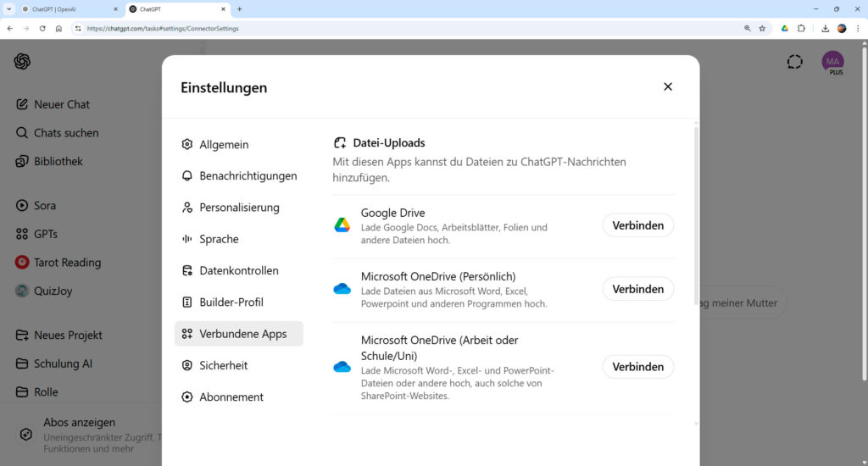Click the address bar URL
The width and height of the screenshot is (868, 466).
pyautogui.click(x=163, y=29)
